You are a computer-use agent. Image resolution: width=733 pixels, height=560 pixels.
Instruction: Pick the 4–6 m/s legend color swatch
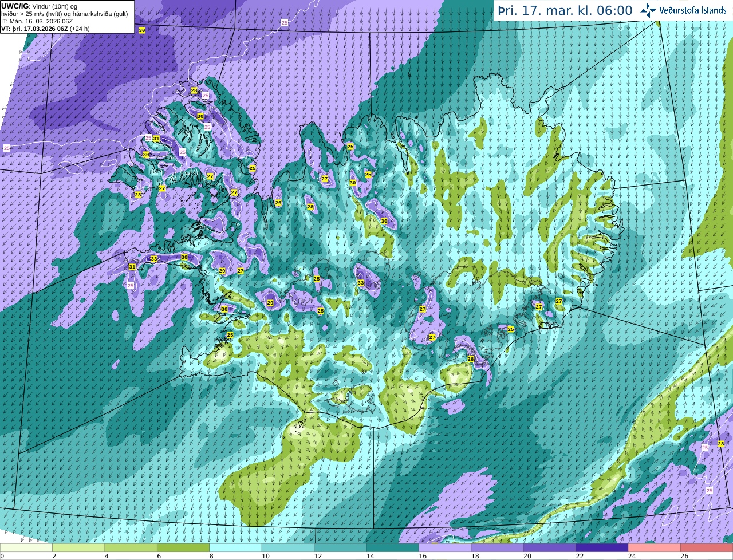click(x=131, y=548)
